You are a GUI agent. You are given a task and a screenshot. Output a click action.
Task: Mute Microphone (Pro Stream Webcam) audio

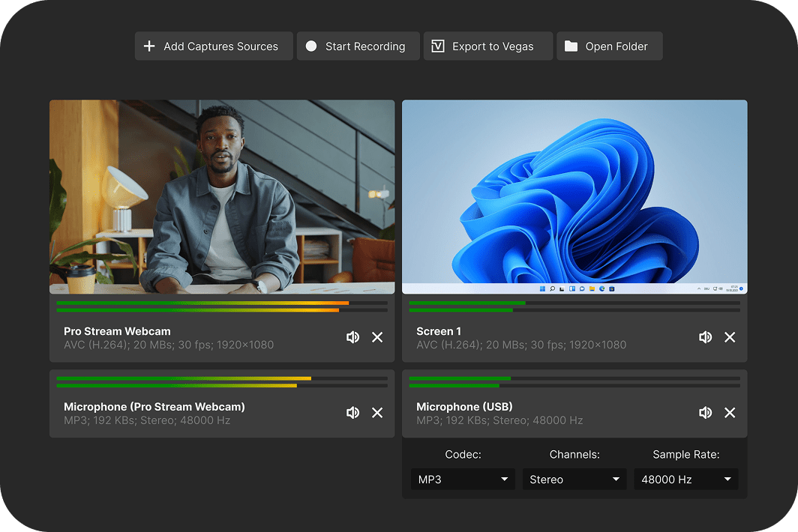click(x=352, y=412)
